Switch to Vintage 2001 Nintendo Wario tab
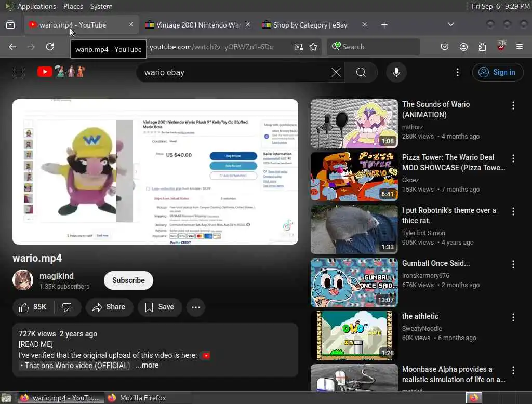532x404 pixels. click(x=198, y=25)
